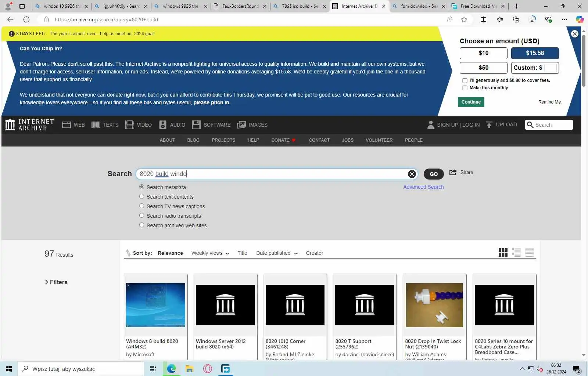Viewport: 588px width, 376px height.
Task: Open Task View on the taskbar
Action: point(153,369)
